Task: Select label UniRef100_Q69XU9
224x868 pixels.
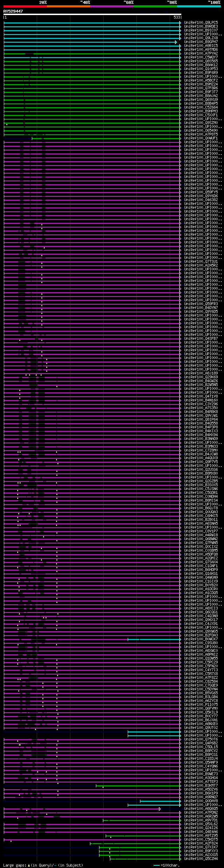Action: click(x=201, y=99)
